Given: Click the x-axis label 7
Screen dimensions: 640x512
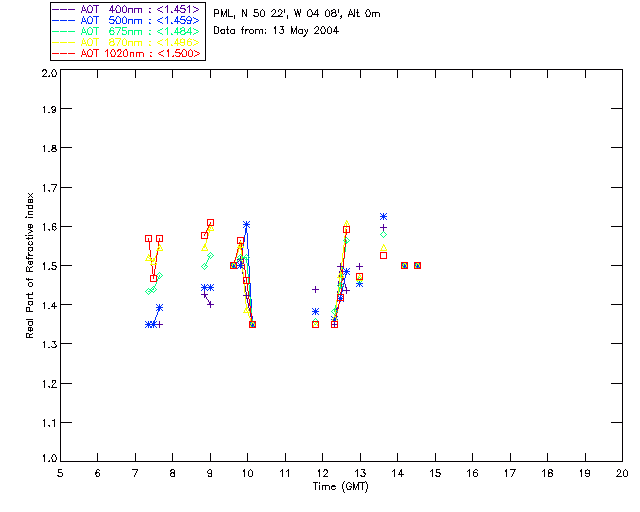Looking at the screenshot, I should point(135,473).
